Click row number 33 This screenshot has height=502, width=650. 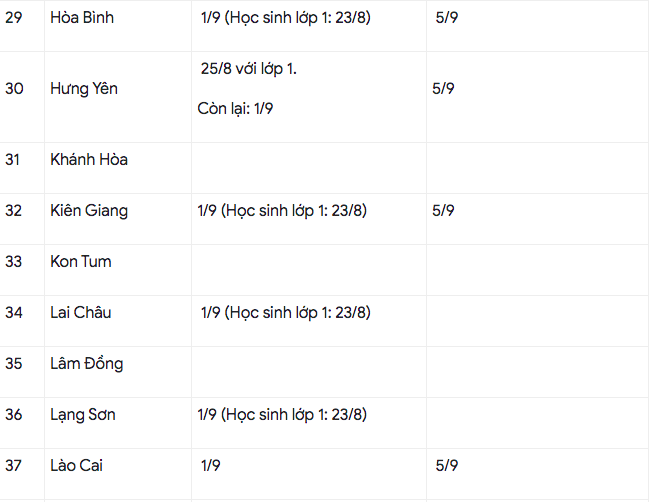14,262
